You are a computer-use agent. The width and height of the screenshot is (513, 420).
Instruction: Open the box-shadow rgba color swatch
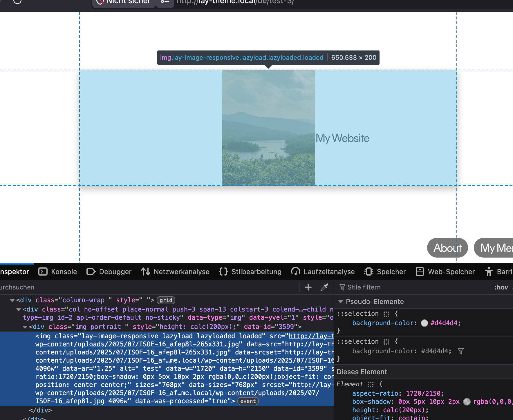(467, 402)
